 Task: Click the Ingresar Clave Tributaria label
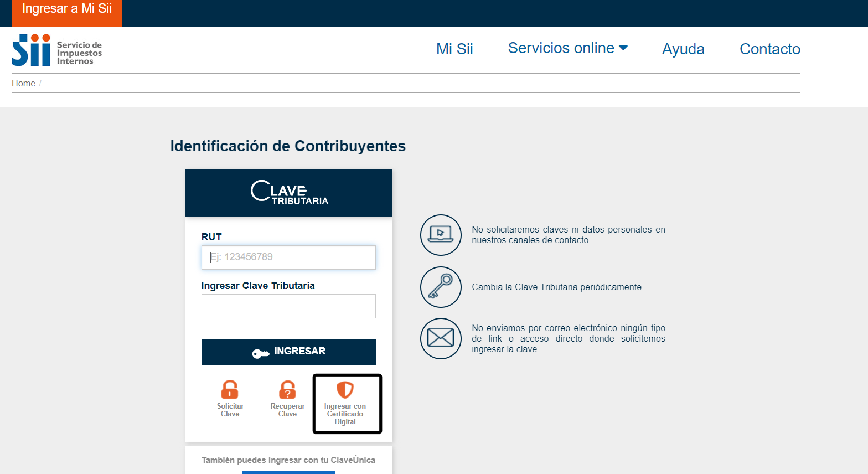pos(258,286)
